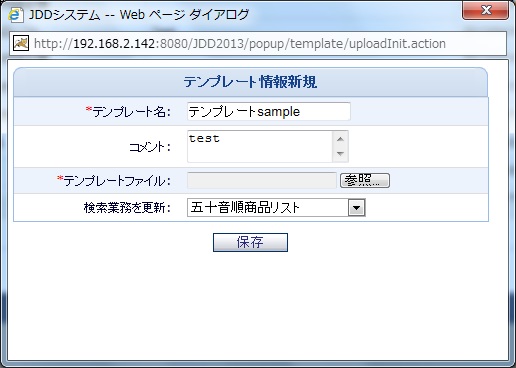The width and height of the screenshot is (516, 368).
Task: Click the テンプレートファイル path field
Action: point(262,181)
